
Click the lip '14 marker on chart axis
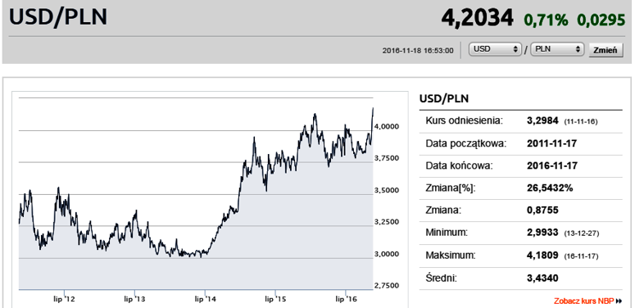coord(205,299)
